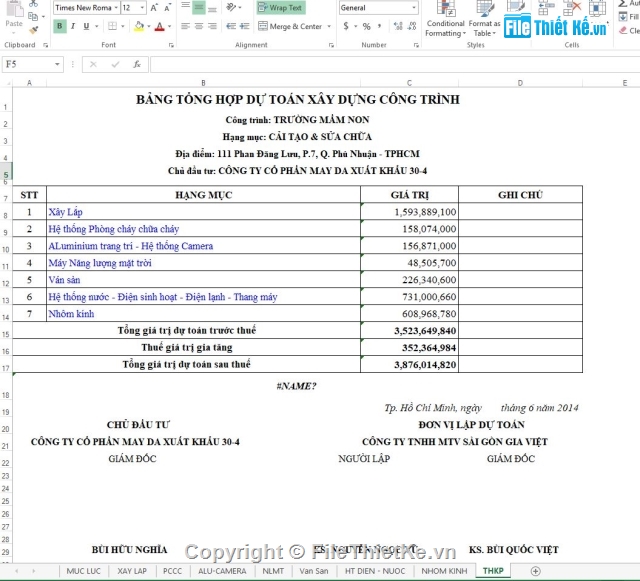
Task: Open Hệ thống Phòng cháy chữa cháy link
Action: [x=113, y=229]
